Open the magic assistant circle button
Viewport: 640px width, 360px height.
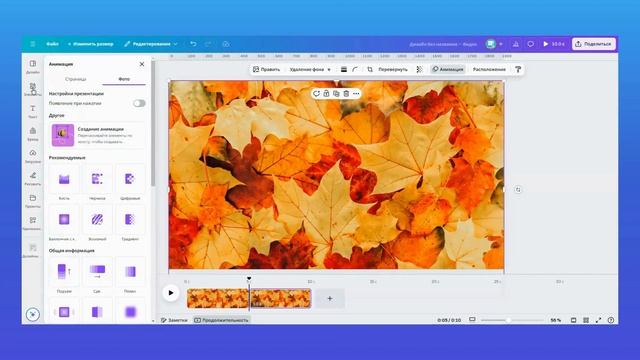(x=33, y=314)
